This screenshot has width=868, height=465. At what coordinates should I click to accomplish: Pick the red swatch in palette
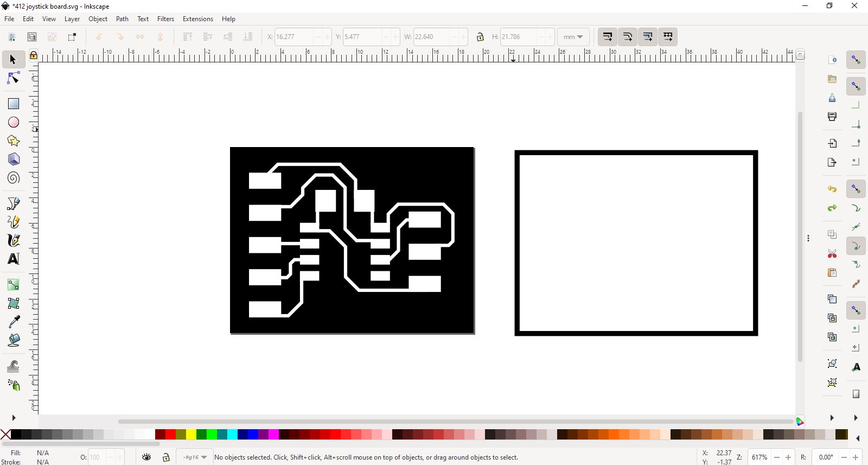[170, 434]
